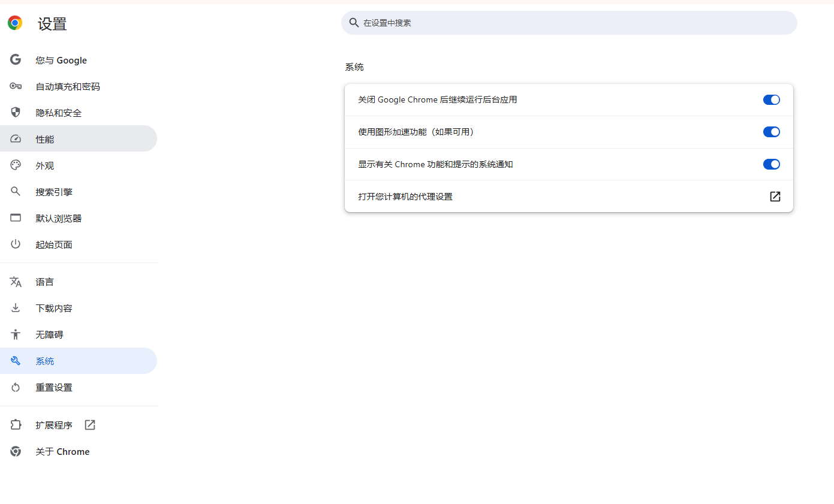Image resolution: width=834 pixels, height=504 pixels.
Task: Click the power icon for 起始页面
Action: click(x=16, y=245)
